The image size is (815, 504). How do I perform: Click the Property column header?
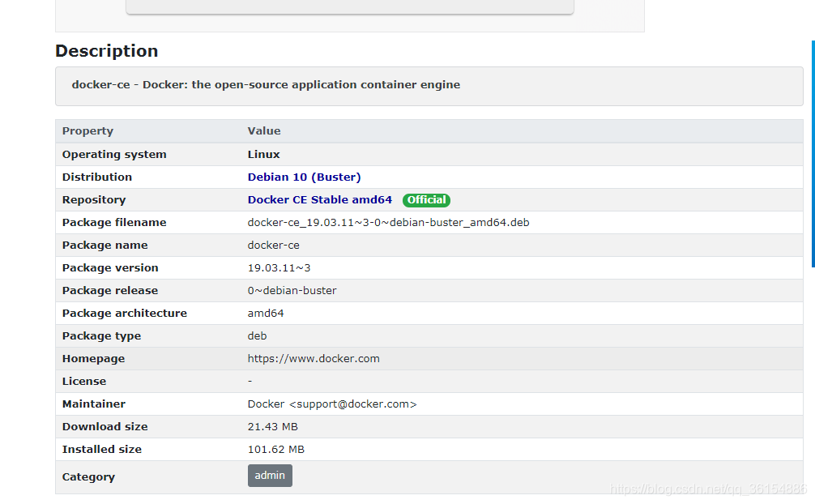(87, 131)
